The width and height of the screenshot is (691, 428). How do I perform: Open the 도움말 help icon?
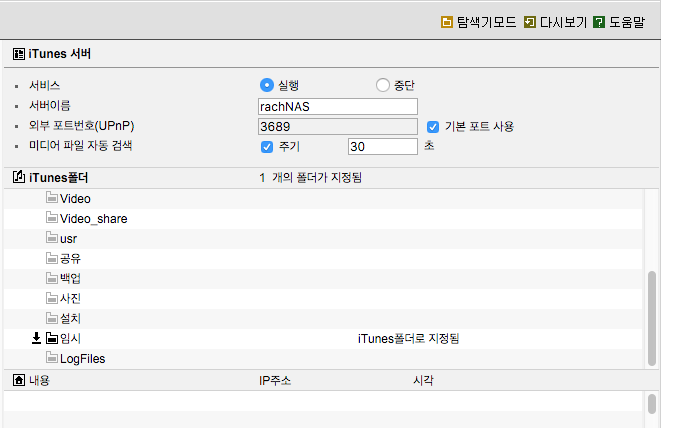point(598,22)
